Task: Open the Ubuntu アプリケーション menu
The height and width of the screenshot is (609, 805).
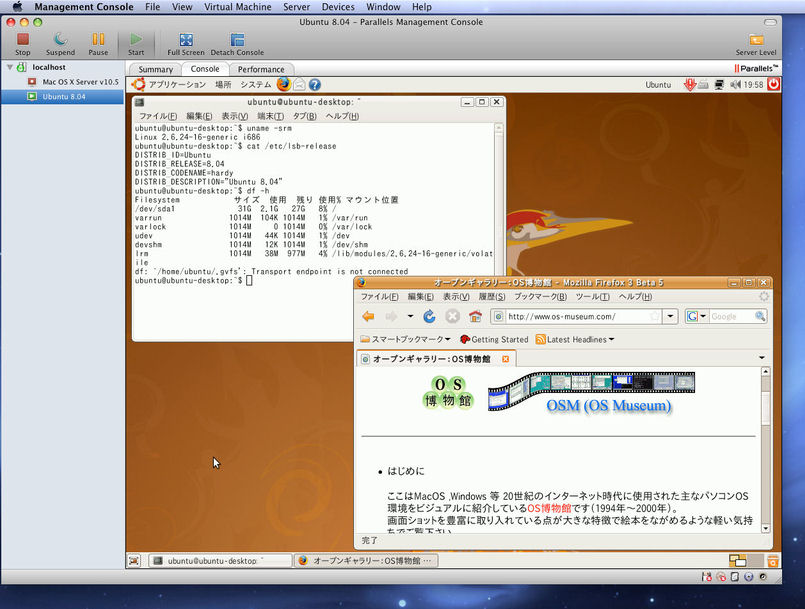Action: click(177, 84)
